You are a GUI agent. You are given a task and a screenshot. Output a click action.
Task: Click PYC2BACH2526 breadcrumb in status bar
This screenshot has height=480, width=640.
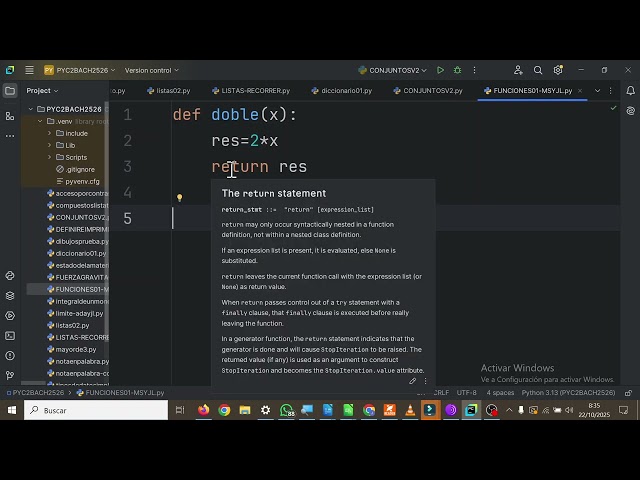point(35,393)
